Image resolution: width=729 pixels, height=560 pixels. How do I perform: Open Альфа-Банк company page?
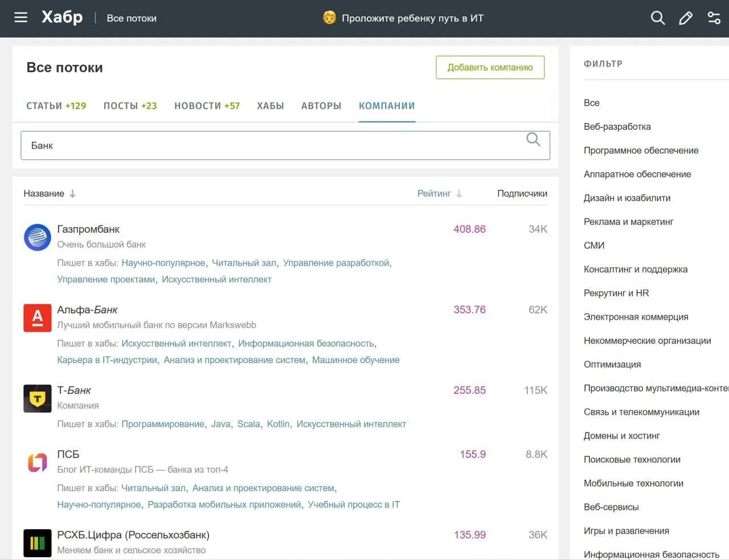point(87,310)
